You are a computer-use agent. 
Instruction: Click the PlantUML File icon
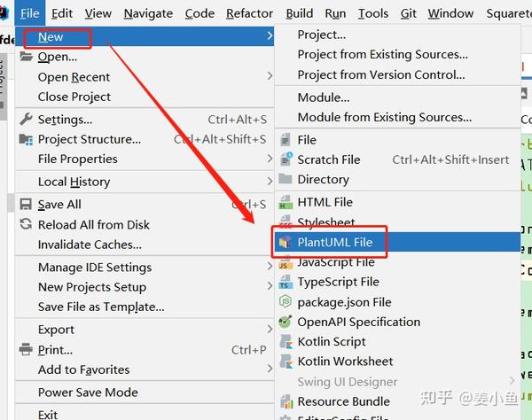(x=286, y=242)
